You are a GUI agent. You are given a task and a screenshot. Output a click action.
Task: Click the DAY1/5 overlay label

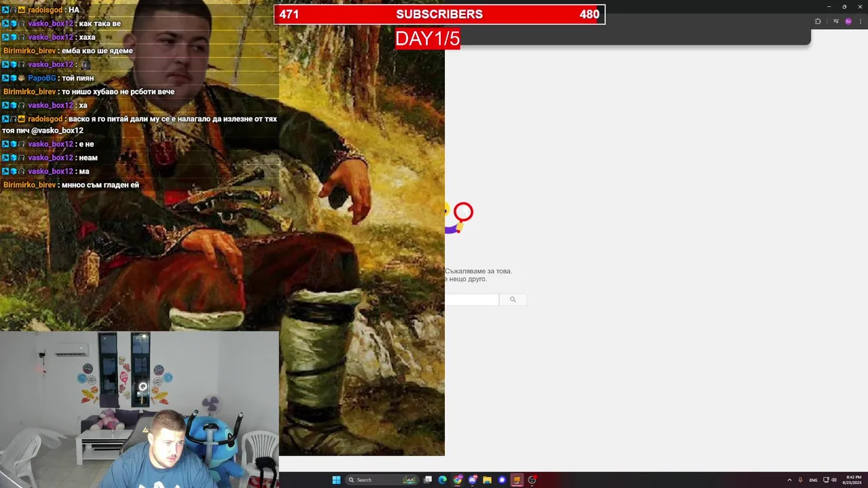coord(427,39)
